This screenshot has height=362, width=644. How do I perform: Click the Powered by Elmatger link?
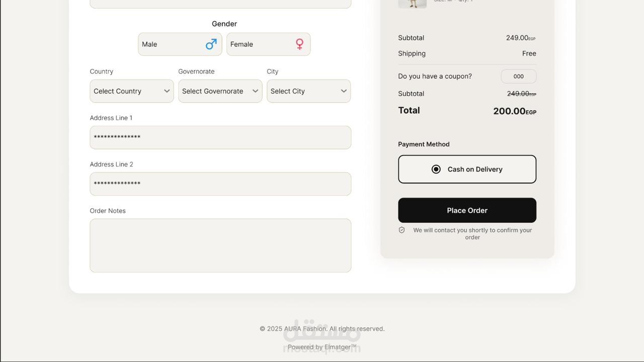(322, 347)
